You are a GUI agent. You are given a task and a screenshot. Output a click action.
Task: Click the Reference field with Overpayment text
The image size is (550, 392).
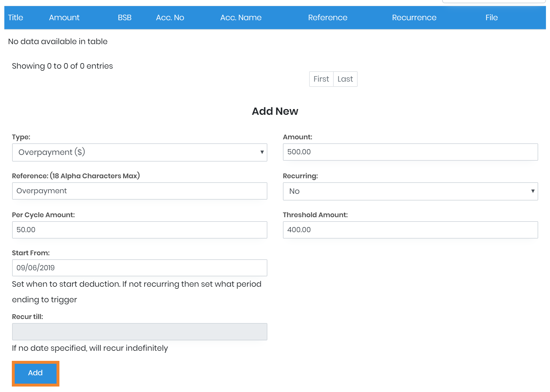pos(140,191)
